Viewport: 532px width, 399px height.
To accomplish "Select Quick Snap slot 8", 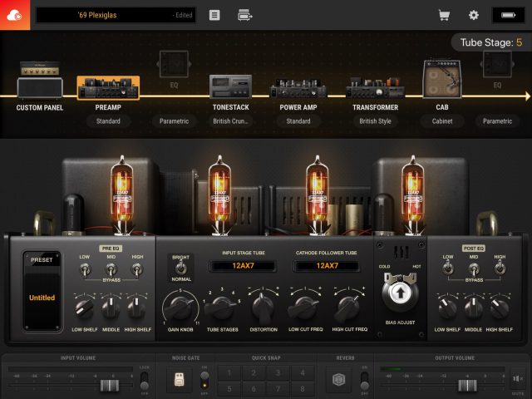I will 303,389.
